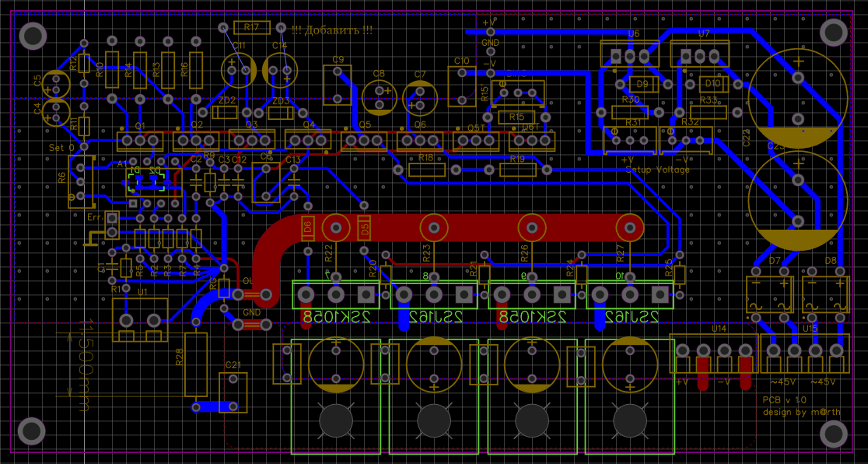The width and height of the screenshot is (868, 464).
Task: Select the D10 diode footprint
Action: coord(713,84)
